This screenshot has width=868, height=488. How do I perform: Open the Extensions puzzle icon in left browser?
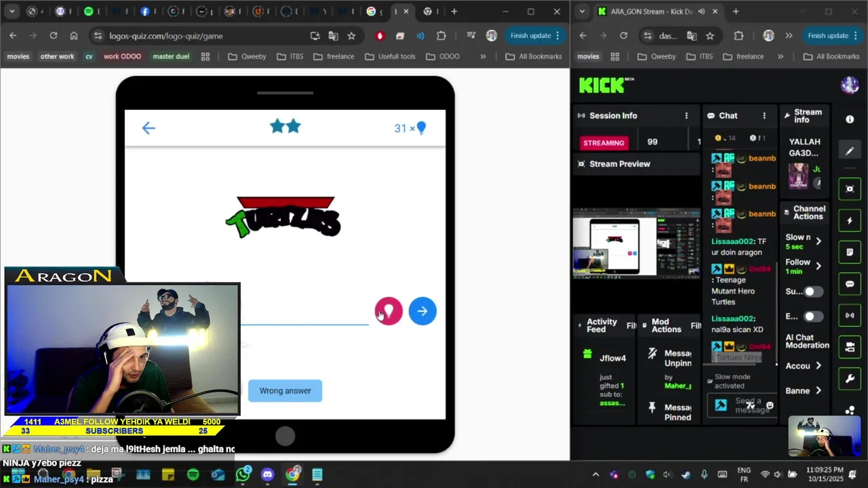441,36
